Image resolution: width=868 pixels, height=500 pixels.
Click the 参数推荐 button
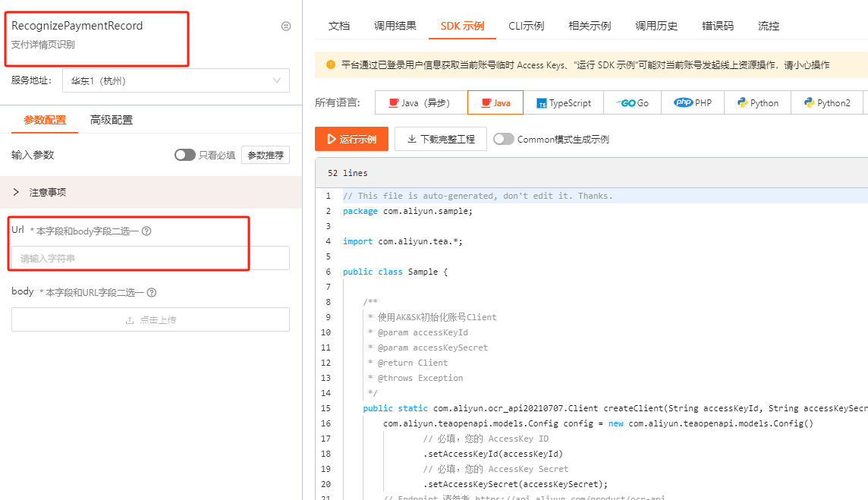tap(266, 155)
